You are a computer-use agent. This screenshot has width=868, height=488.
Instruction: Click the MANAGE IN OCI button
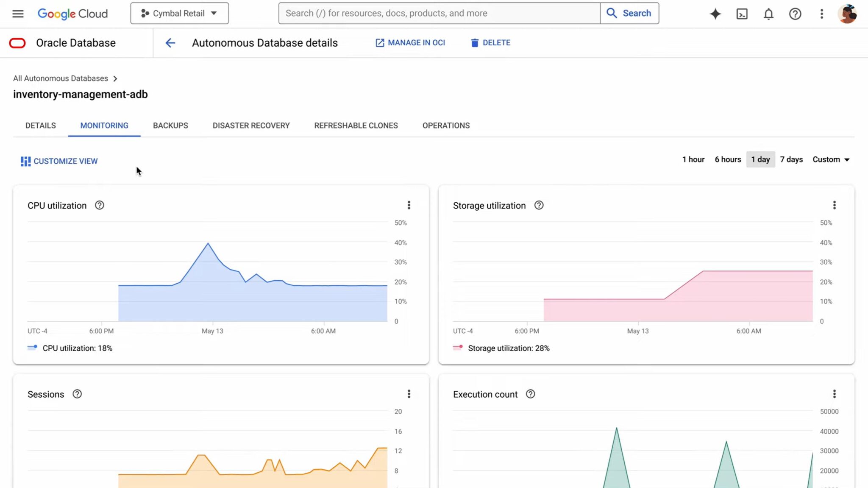pyautogui.click(x=410, y=42)
